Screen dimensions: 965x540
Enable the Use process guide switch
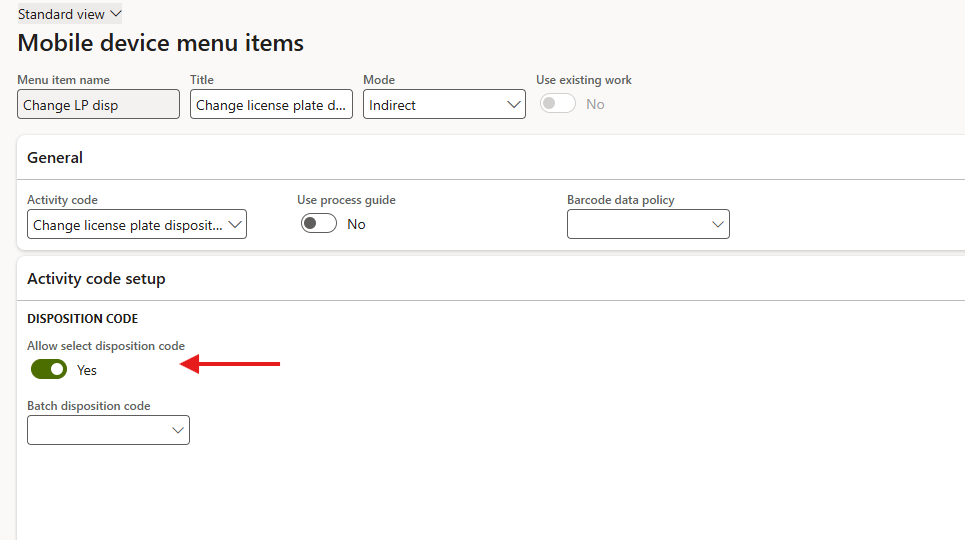click(x=319, y=224)
